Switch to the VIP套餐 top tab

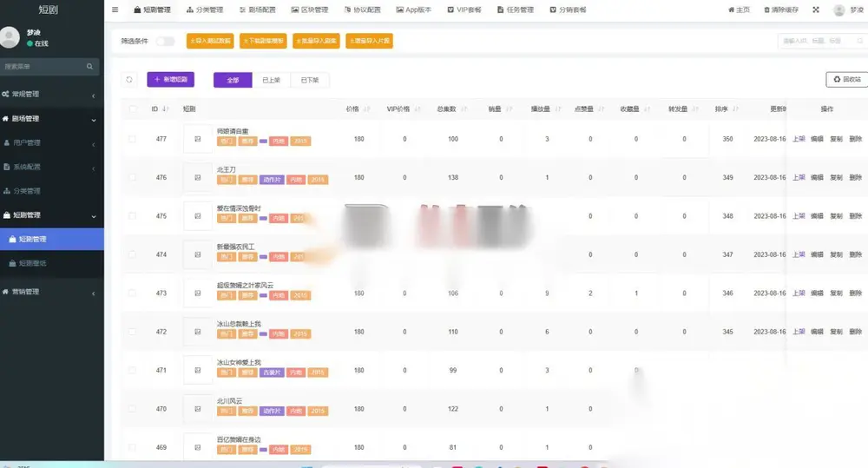pyautogui.click(x=464, y=10)
